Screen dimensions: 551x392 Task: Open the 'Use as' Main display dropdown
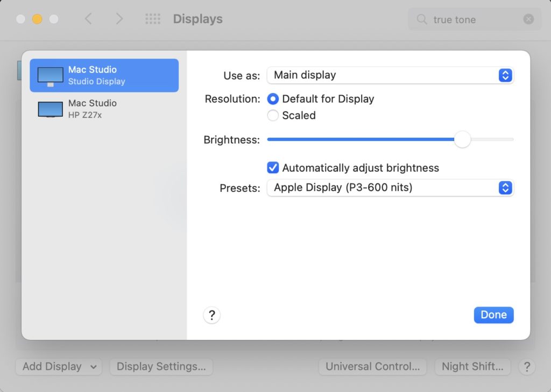(x=390, y=75)
